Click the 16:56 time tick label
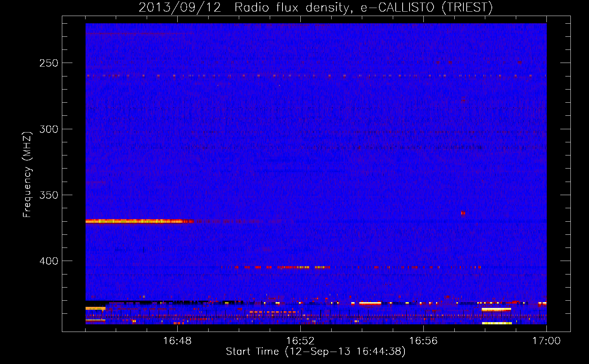 [x=423, y=341]
